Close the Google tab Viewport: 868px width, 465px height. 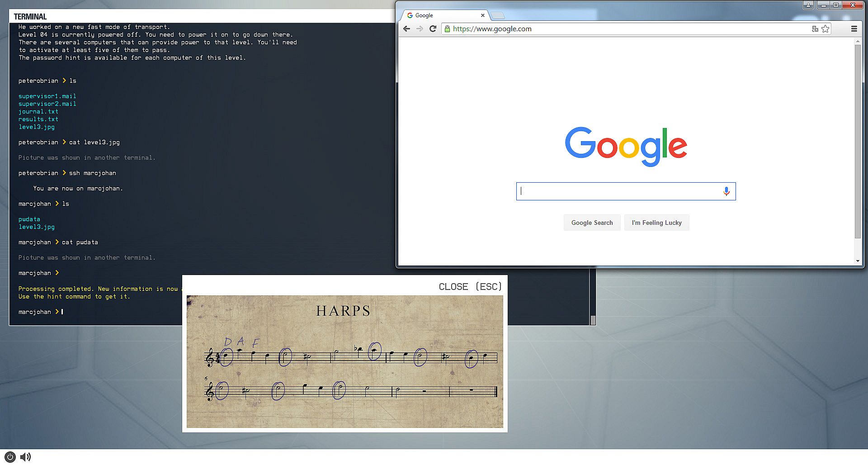[482, 15]
